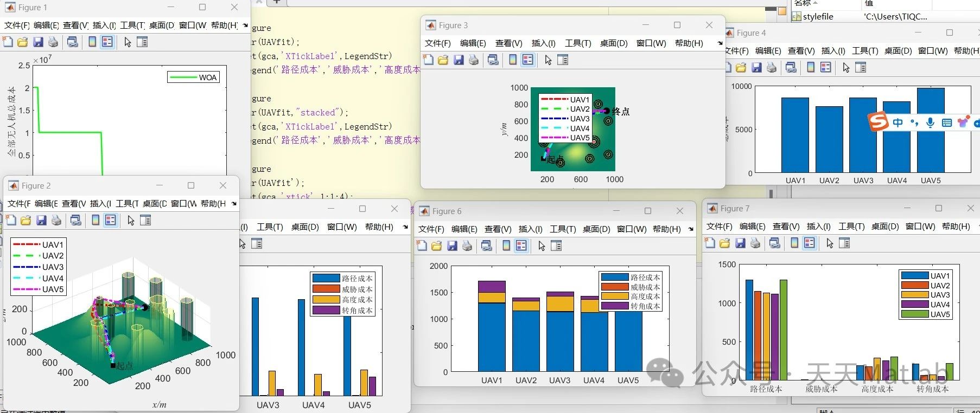Image resolution: width=980 pixels, height=413 pixels.
Task: Open Property Inspector icon in Figure 7
Action: [844, 243]
